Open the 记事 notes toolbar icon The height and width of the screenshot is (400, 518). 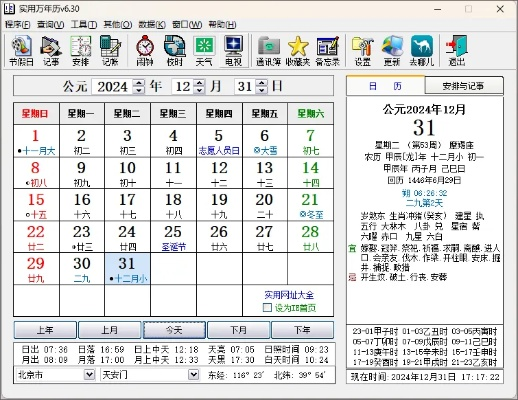(51, 51)
